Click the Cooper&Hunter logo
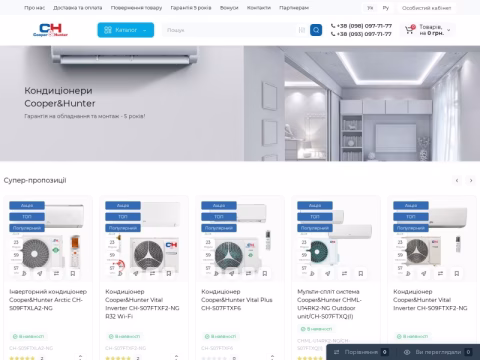Screen dimensions: 480x360 [x=50, y=30]
